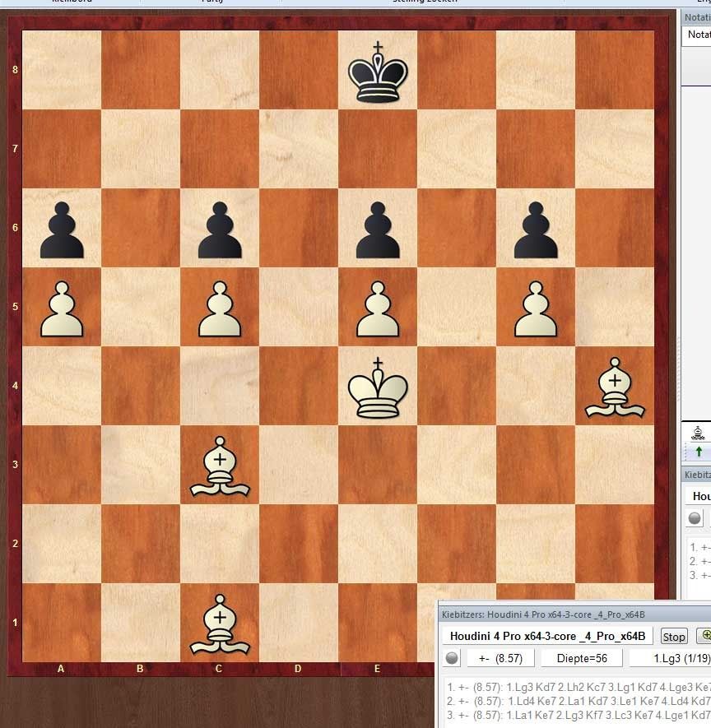This screenshot has width=711, height=728.
Task: Click second analysis line starting 1.Ld4 Ke7
Action: click(576, 701)
